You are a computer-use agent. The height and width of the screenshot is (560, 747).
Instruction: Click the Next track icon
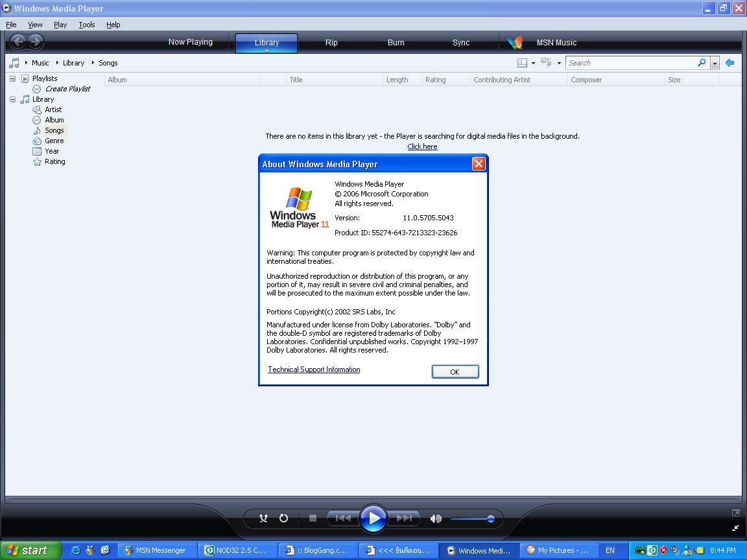[x=405, y=518]
